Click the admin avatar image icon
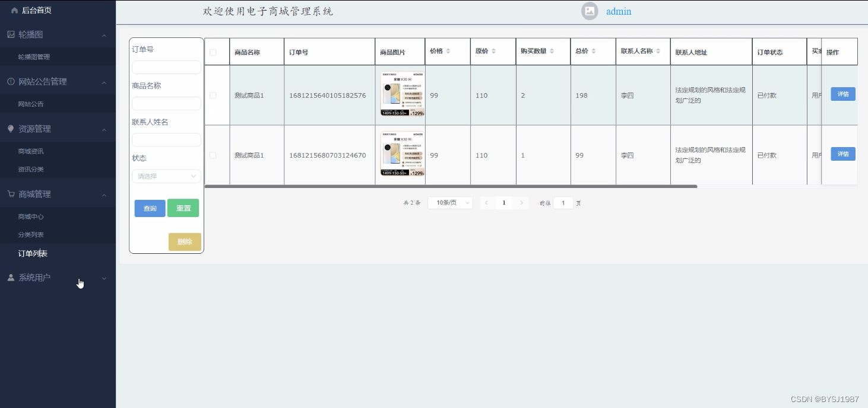 [590, 11]
